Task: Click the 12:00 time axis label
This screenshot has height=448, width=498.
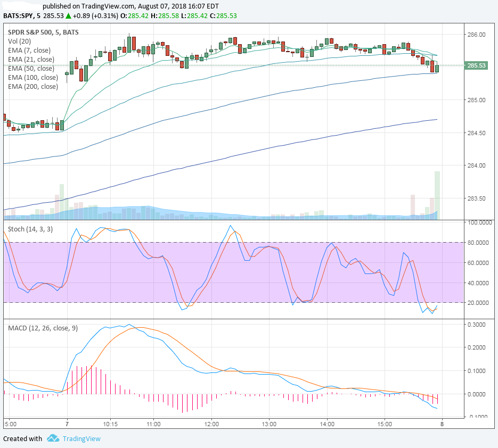Action: coord(211,424)
